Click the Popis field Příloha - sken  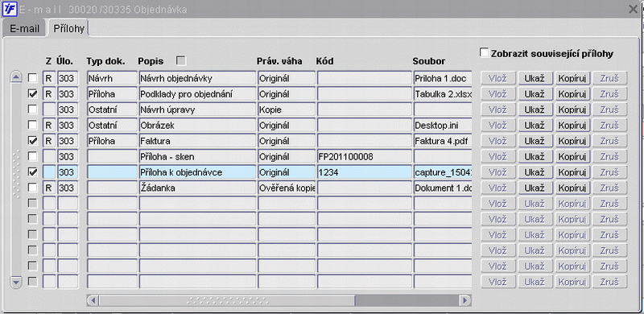click(x=197, y=156)
